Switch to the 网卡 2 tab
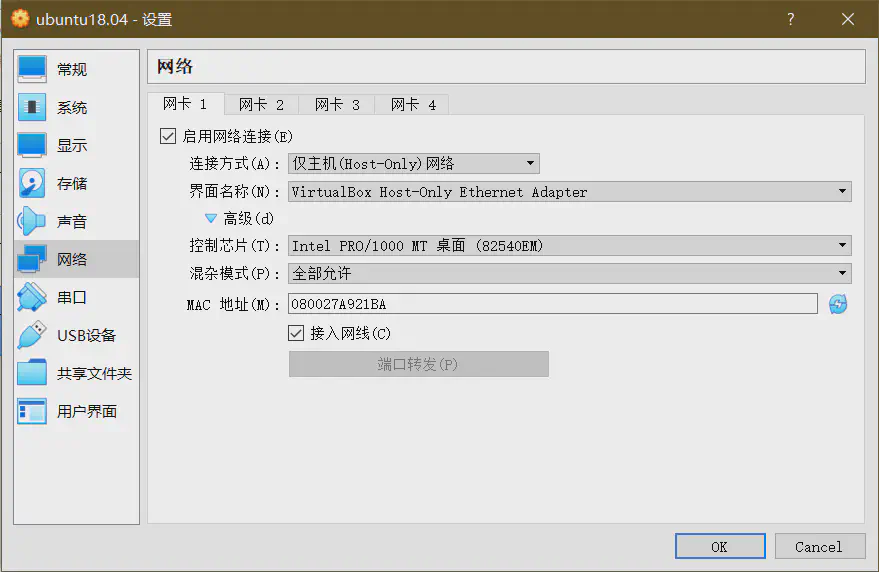 pyautogui.click(x=261, y=105)
